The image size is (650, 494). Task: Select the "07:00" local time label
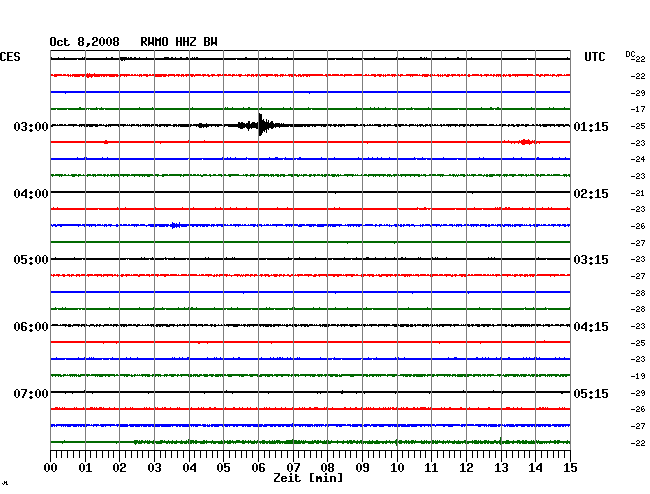click(31, 393)
